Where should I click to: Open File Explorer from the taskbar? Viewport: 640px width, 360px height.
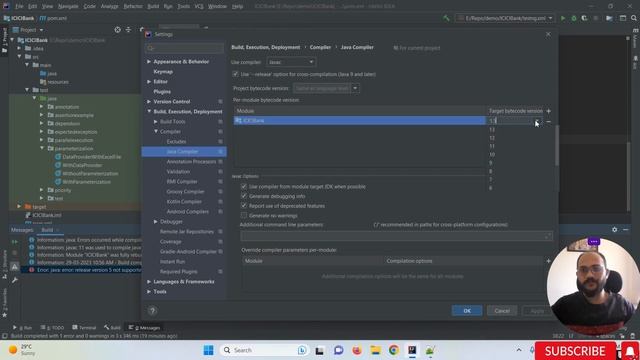coord(375,350)
